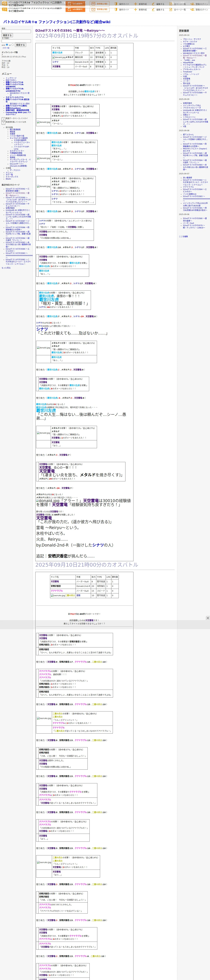This screenshot has width=210, height=980.
Task: Click 検索する button under the 検索 field
Action: (7, 35)
